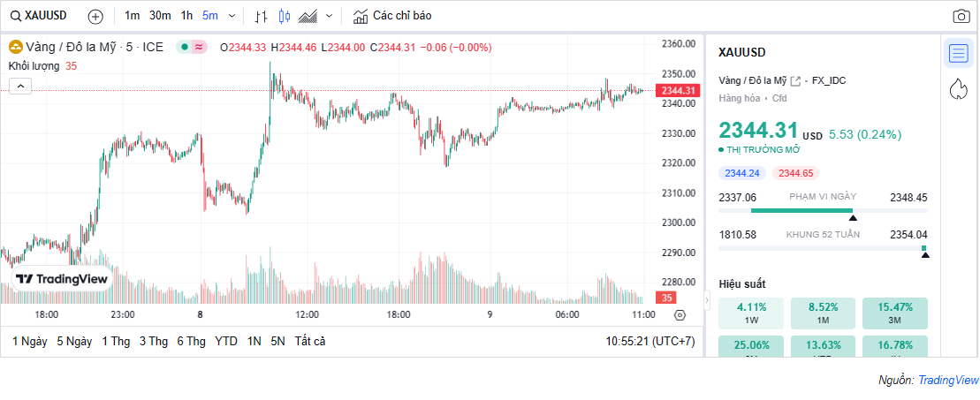
Task: Select the bars chart style icon
Action: [x=261, y=16]
